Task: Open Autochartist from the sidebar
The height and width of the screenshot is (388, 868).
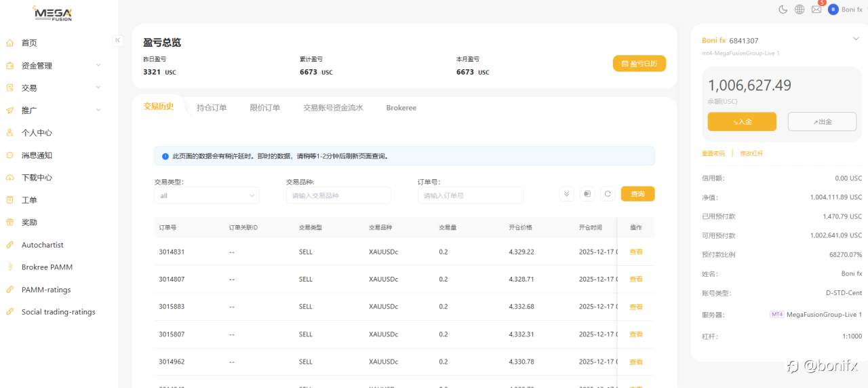Action: coord(42,245)
